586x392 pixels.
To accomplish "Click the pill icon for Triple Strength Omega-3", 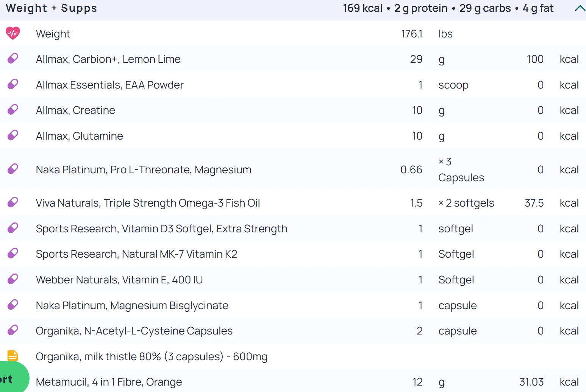I will coord(13,202).
